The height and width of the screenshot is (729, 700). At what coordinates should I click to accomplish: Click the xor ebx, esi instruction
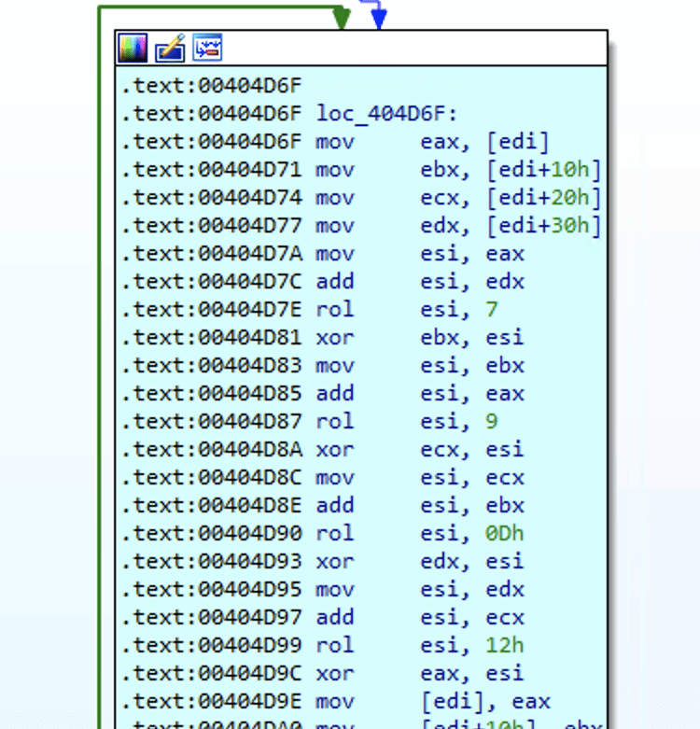click(x=420, y=338)
